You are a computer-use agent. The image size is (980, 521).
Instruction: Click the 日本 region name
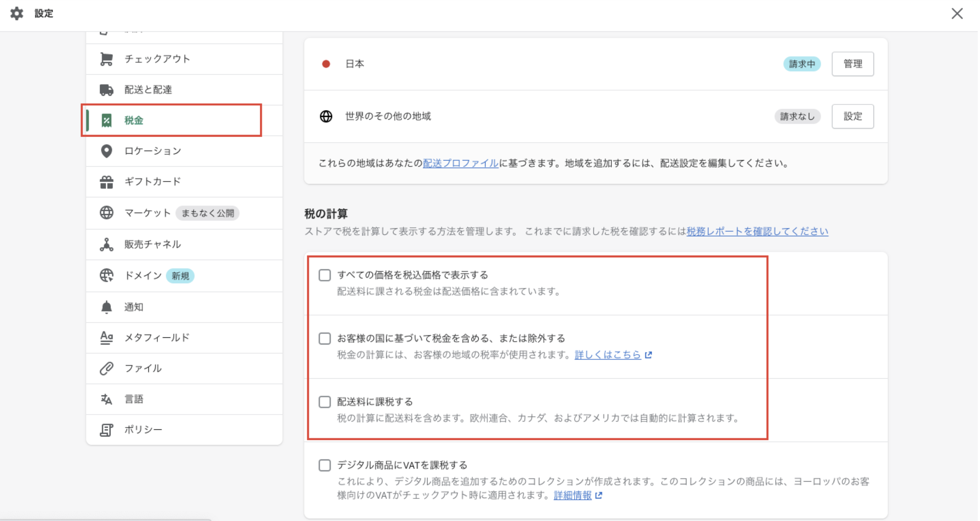click(x=354, y=64)
